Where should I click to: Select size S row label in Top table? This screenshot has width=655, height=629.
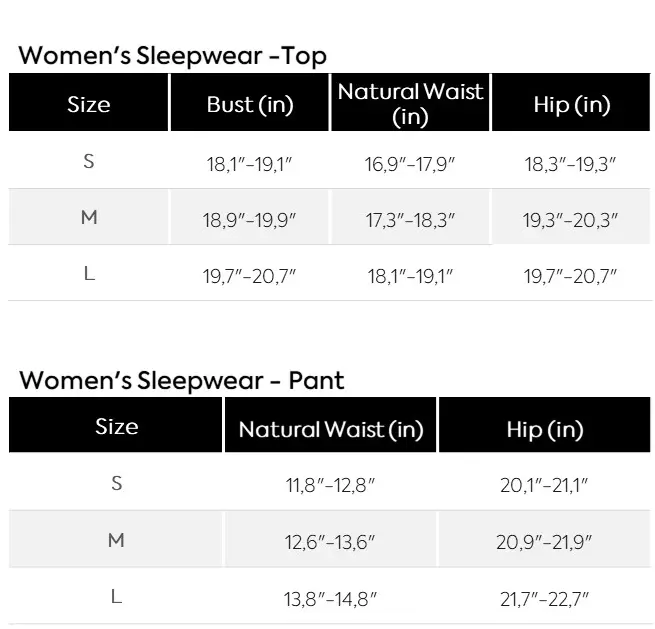[89, 161]
